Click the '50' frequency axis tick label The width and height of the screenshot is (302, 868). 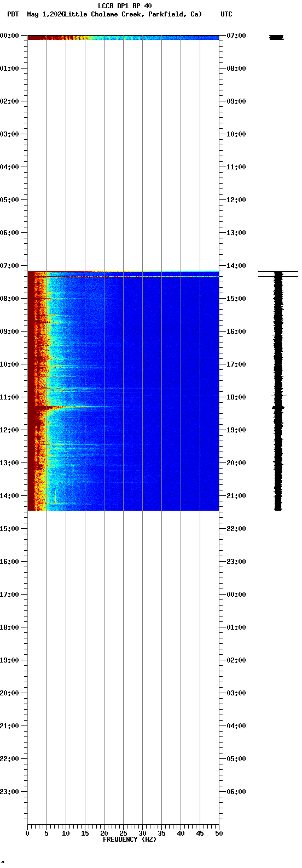[x=219, y=833]
